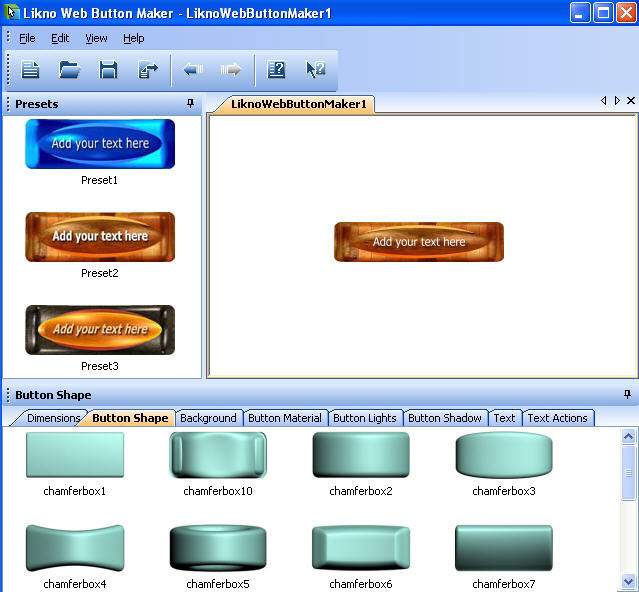
Task: Create a new document with the New icon
Action: pos(31,70)
